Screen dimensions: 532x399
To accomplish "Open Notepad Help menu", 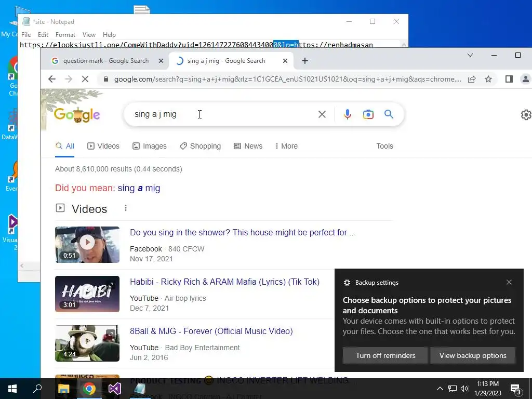I will click(x=109, y=35).
